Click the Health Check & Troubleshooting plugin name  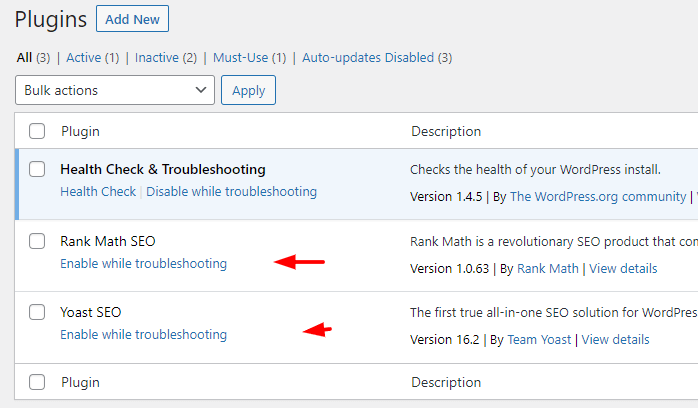pyautogui.click(x=163, y=170)
